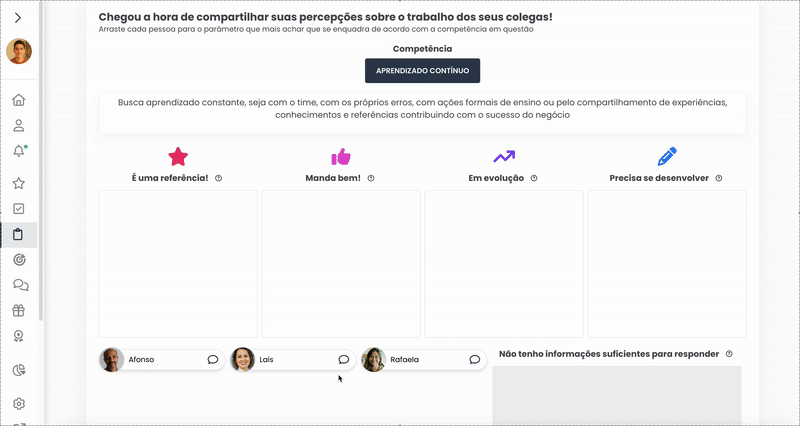Show help tooltip for 'Precisa se desenvolver'
The width and height of the screenshot is (800, 426).
point(719,178)
